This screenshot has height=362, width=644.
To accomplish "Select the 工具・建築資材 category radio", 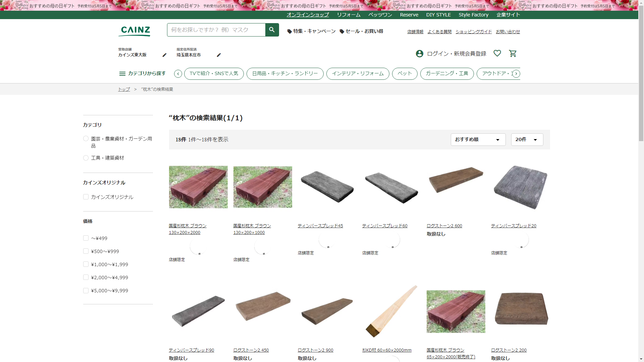I will pos(86,158).
